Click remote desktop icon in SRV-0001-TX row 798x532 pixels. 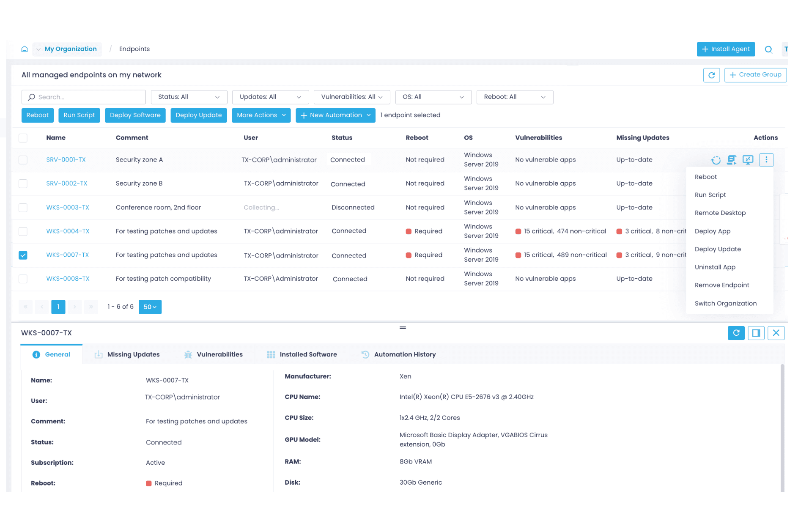click(748, 160)
